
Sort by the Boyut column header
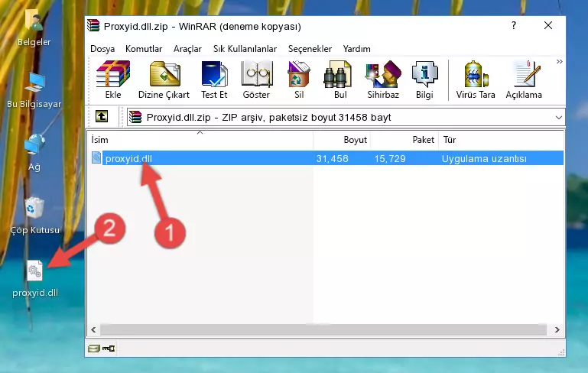(x=342, y=140)
